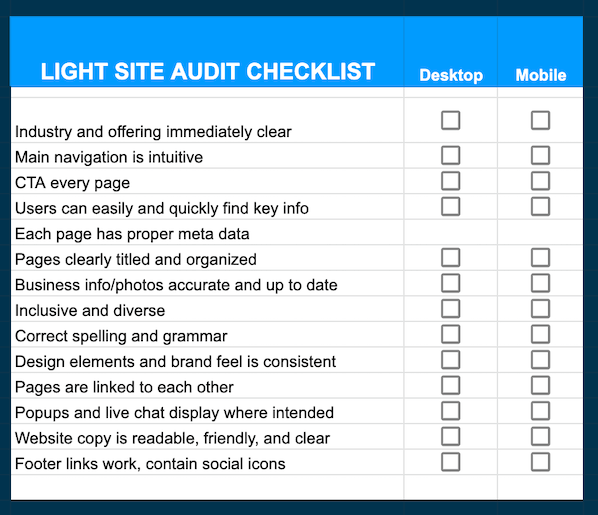Mark Mobile checkbox for Popups and live chat display
Viewport: 598px width, 515px height.
click(540, 411)
